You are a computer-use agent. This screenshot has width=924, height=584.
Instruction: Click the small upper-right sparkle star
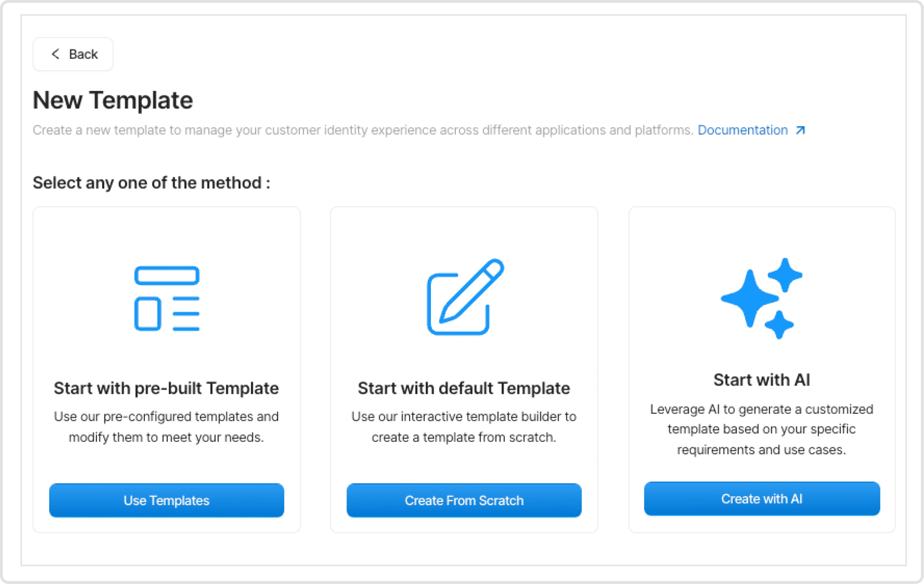(785, 275)
